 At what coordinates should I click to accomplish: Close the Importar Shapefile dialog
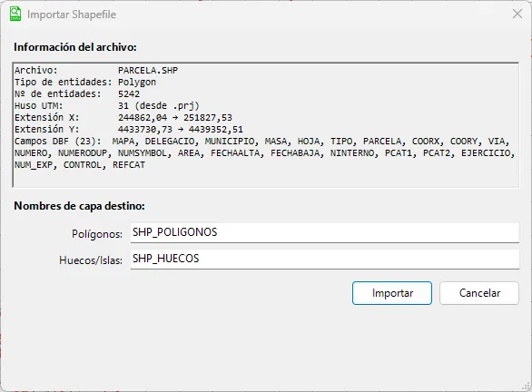click(x=517, y=14)
